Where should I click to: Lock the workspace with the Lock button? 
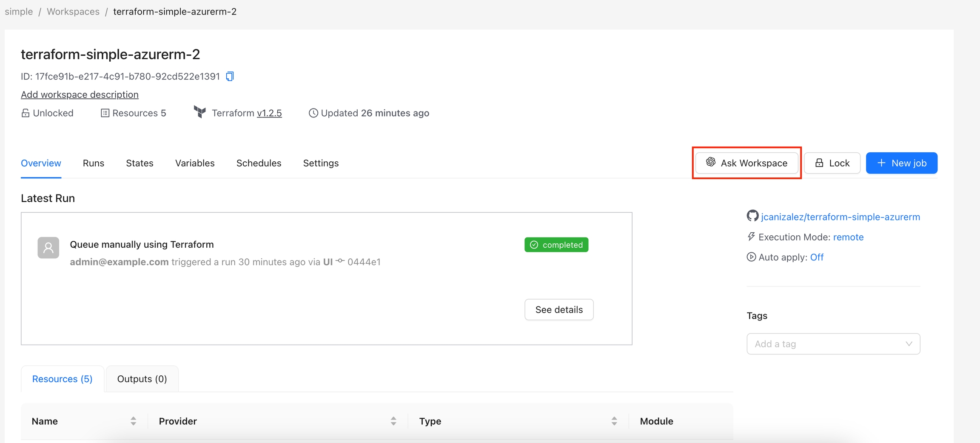point(832,163)
